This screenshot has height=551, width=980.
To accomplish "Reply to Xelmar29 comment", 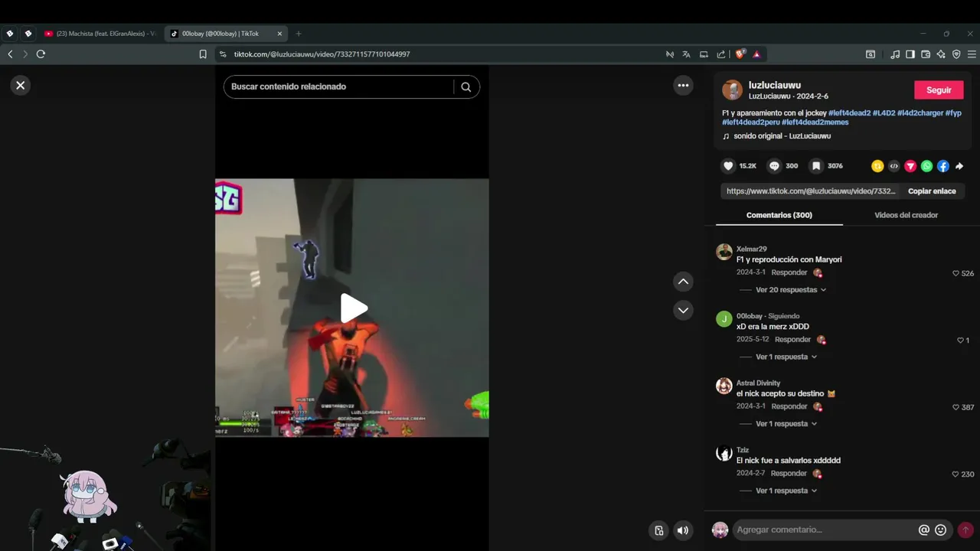I will [x=789, y=272].
